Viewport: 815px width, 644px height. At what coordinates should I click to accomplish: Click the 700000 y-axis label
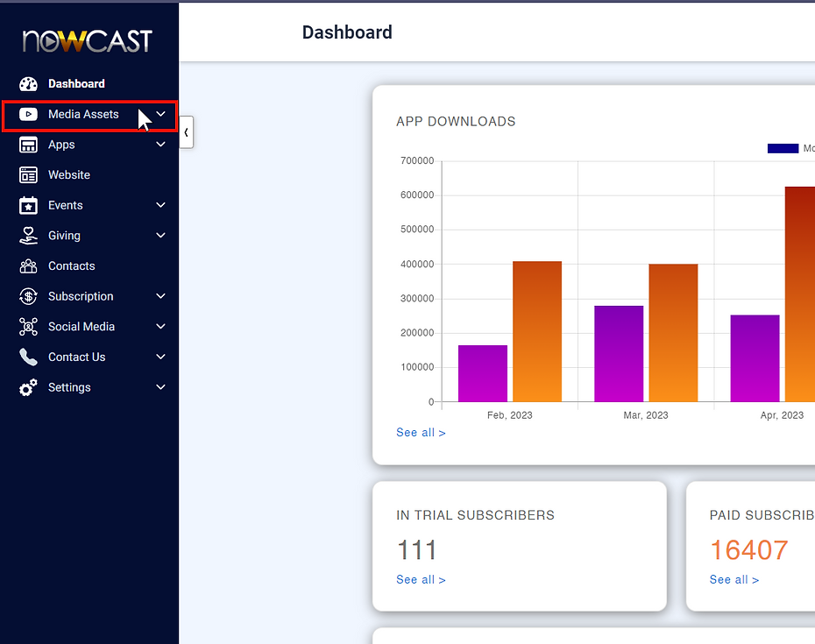point(417,160)
